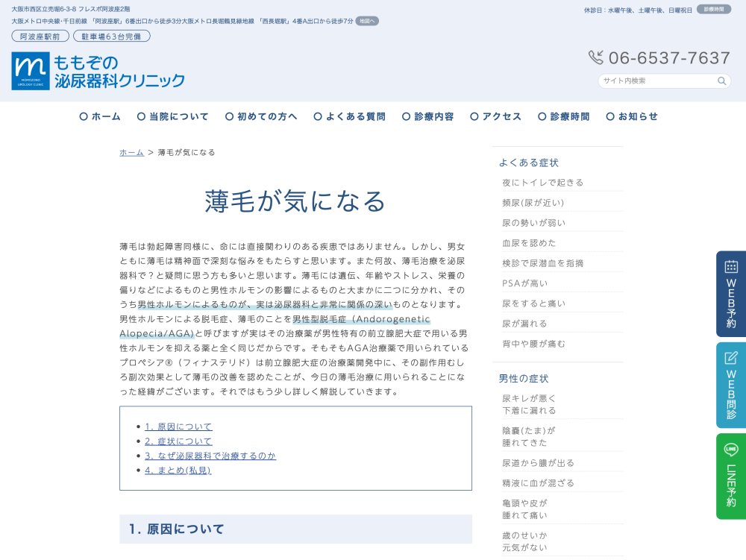This screenshot has height=560, width=746.
Task: Click the Momozono Urology Clinic logo
Action: [x=98, y=71]
